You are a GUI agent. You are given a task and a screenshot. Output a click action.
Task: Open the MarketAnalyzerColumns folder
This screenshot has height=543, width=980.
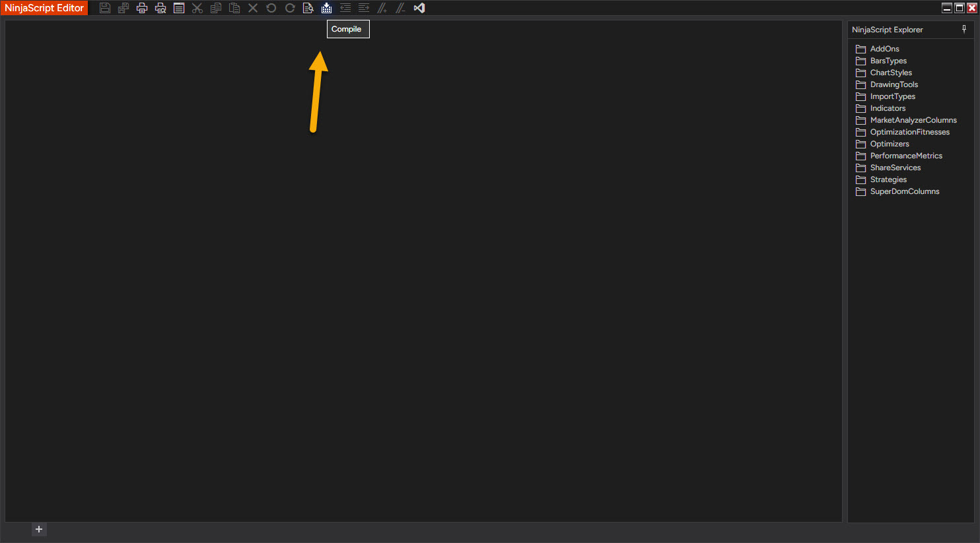pyautogui.click(x=906, y=120)
